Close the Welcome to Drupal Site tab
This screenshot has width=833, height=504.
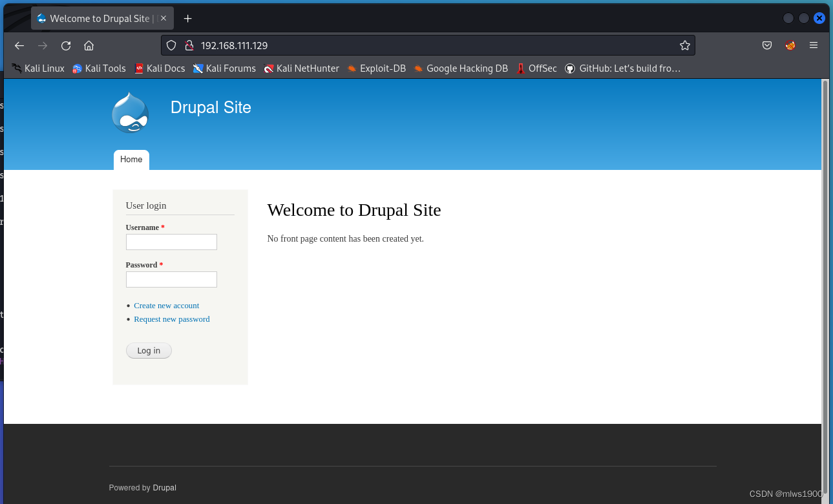[x=163, y=18]
